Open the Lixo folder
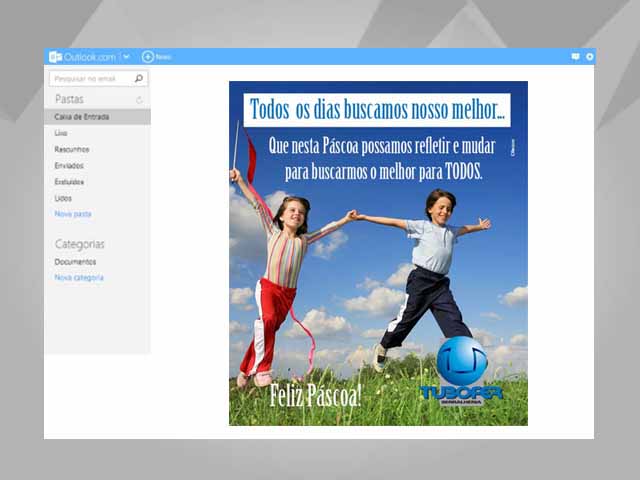 coord(61,133)
